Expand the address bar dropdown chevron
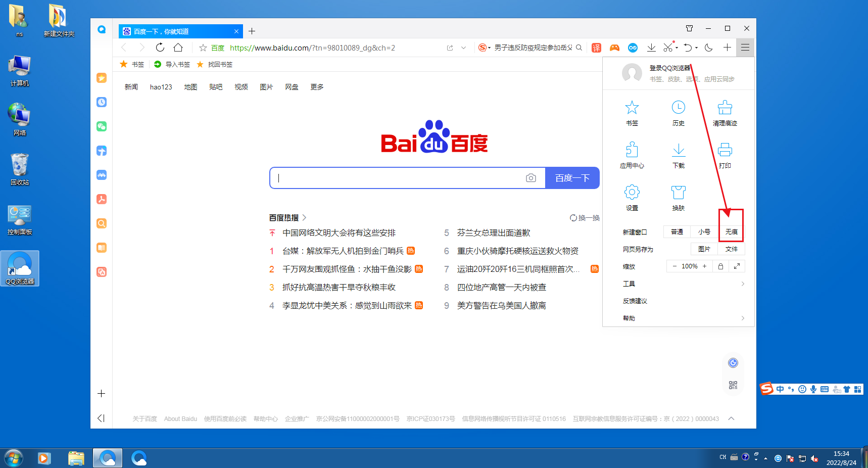868x468 pixels. 463,48
